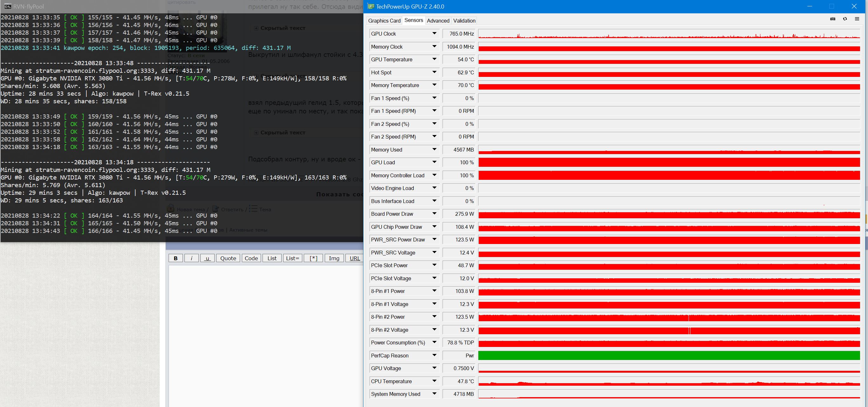The height and width of the screenshot is (407, 868).
Task: Open the Validation tab
Action: [x=464, y=21]
